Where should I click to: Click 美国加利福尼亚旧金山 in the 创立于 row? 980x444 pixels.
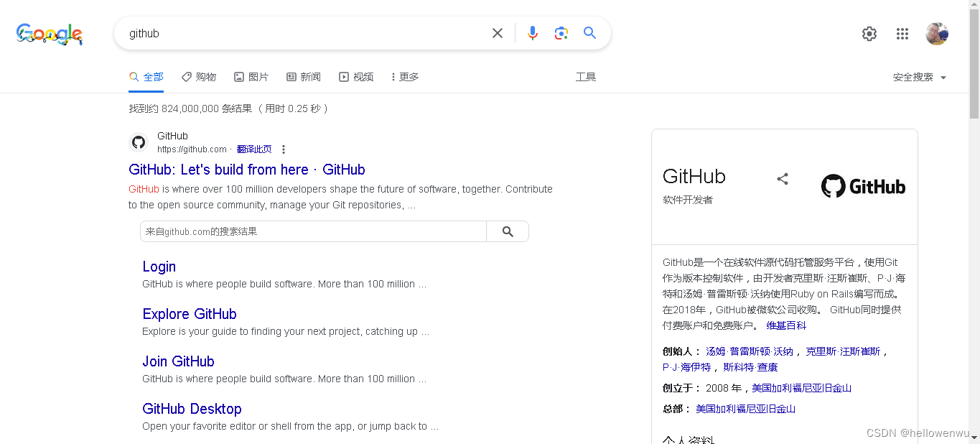click(801, 388)
